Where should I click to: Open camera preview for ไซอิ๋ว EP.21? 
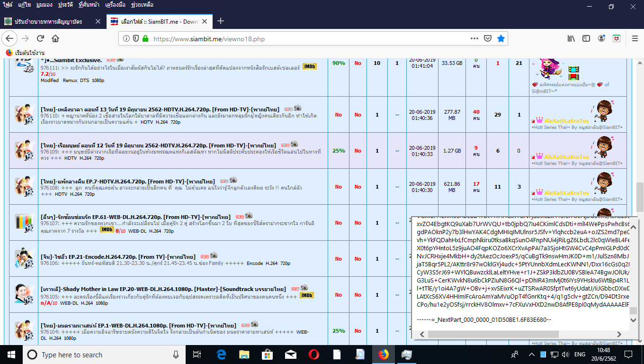[x=214, y=255]
